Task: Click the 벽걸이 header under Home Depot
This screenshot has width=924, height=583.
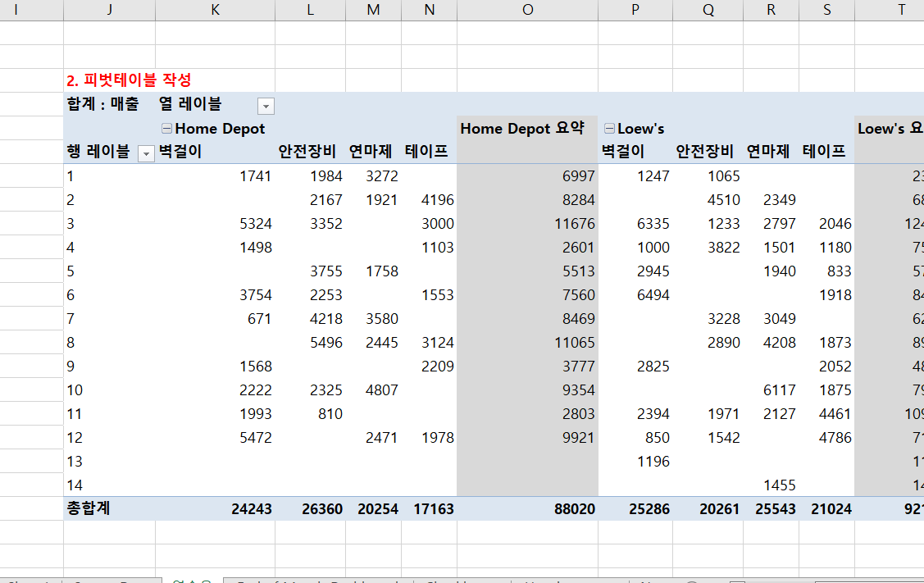Action: [x=180, y=152]
